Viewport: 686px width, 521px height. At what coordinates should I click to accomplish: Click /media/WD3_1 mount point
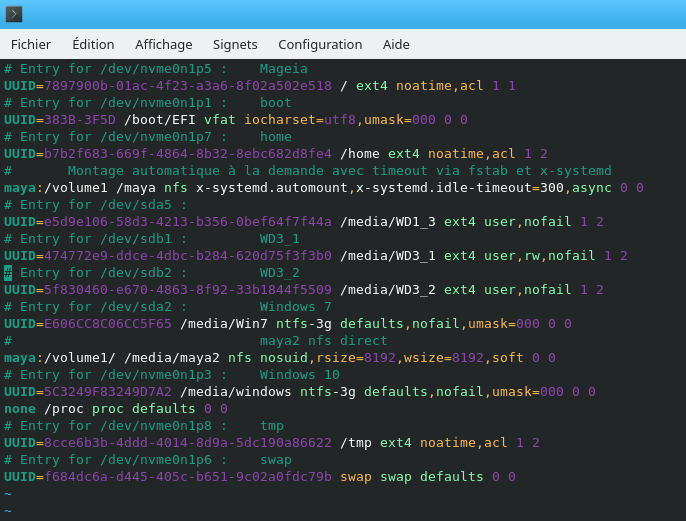click(x=388, y=256)
